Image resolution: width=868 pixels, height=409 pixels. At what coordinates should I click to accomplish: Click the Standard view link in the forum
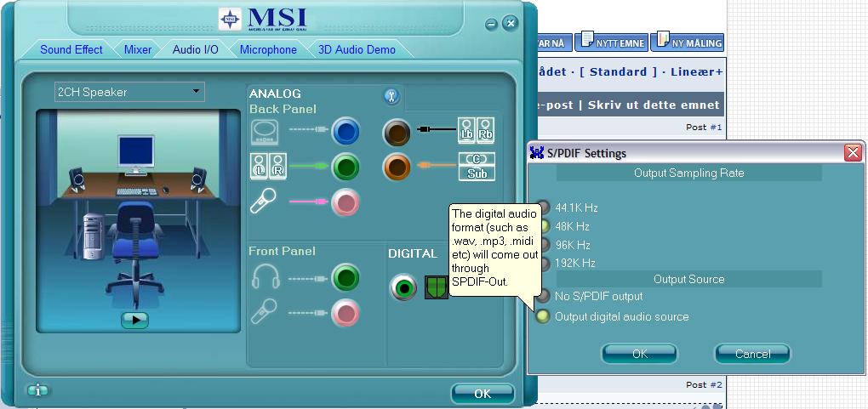click(x=618, y=72)
